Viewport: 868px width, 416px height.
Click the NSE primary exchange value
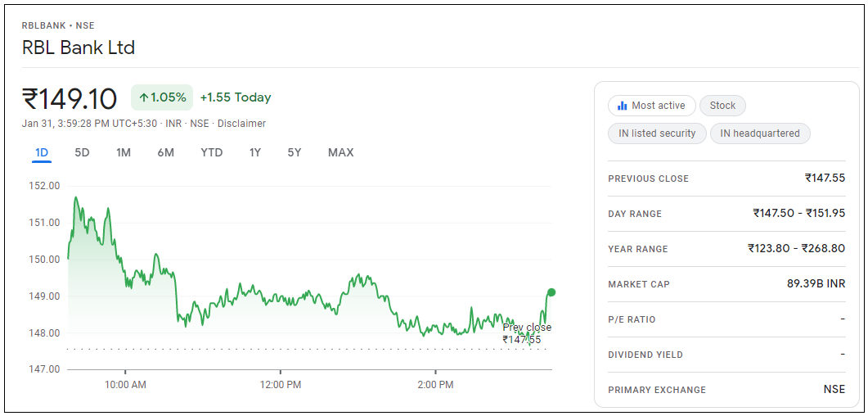pos(834,390)
